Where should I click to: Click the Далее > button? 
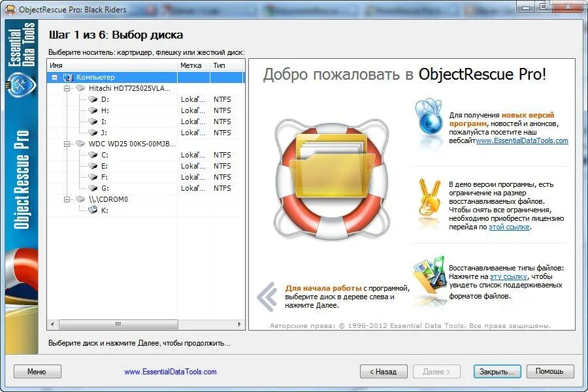point(436,371)
